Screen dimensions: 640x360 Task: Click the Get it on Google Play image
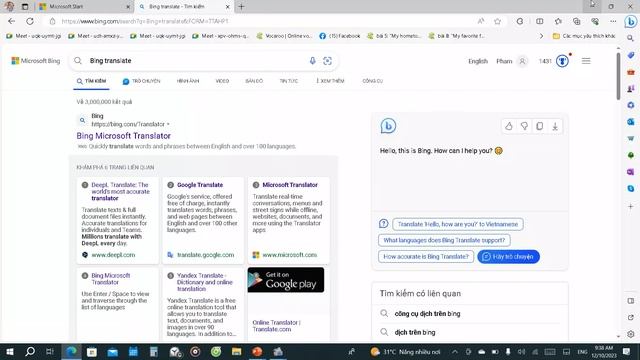click(286, 280)
